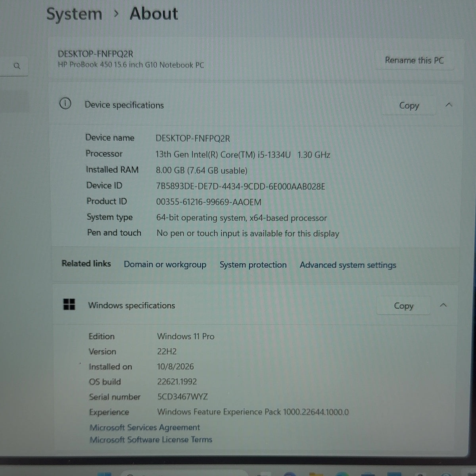476x476 pixels.
Task: Click the Installed RAM row label
Action: (112, 170)
